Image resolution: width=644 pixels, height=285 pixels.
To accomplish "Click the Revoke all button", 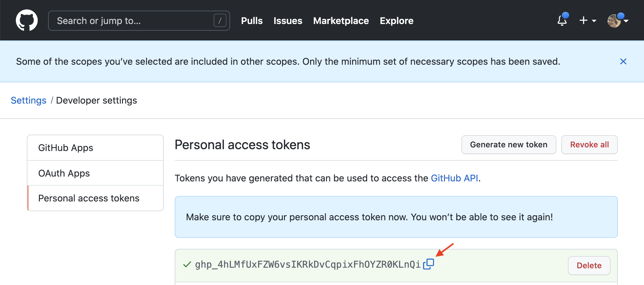I will click(x=589, y=145).
